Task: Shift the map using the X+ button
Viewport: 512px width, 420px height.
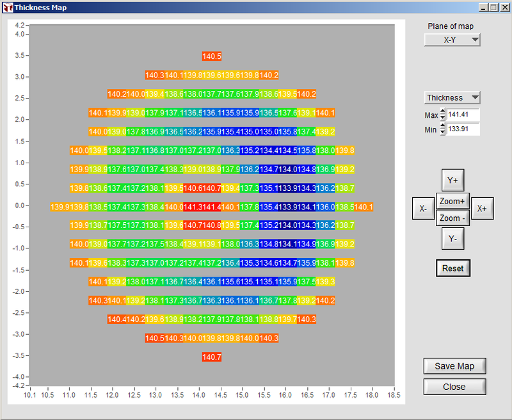Action: (x=483, y=208)
